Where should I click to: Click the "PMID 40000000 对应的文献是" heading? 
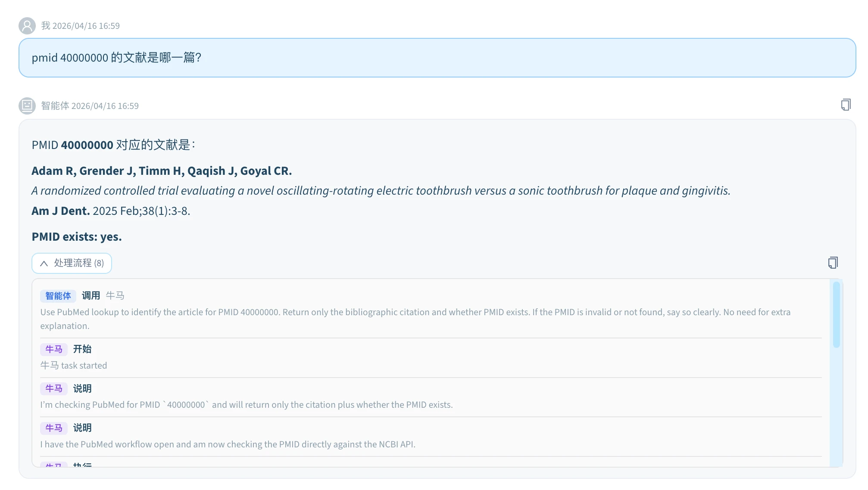tap(113, 145)
